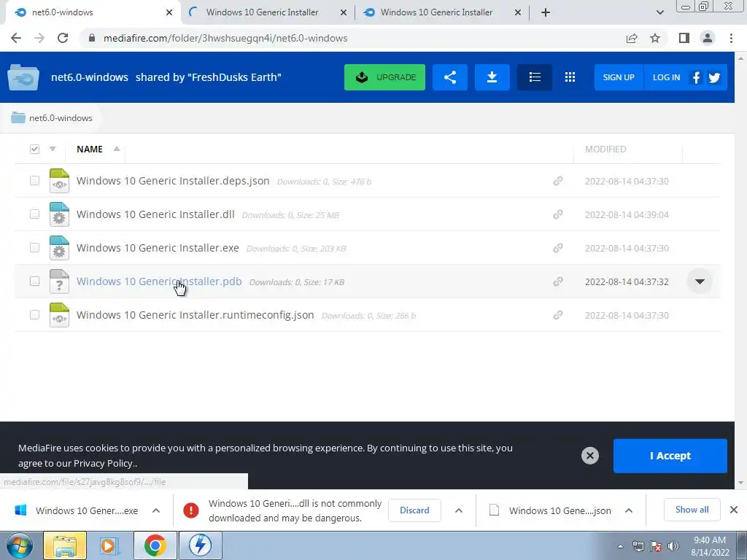Go back to previous page
The height and width of the screenshot is (560, 747).
[16, 38]
